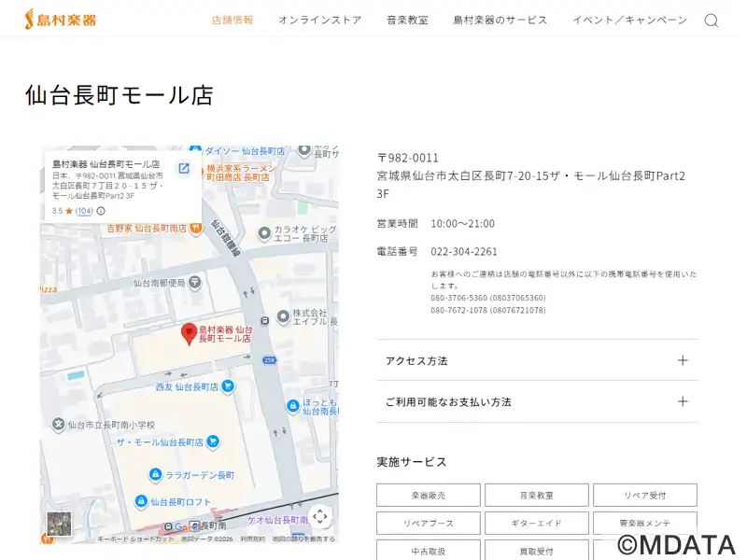
Task: Open the 店舗情報 menu
Action: (233, 20)
